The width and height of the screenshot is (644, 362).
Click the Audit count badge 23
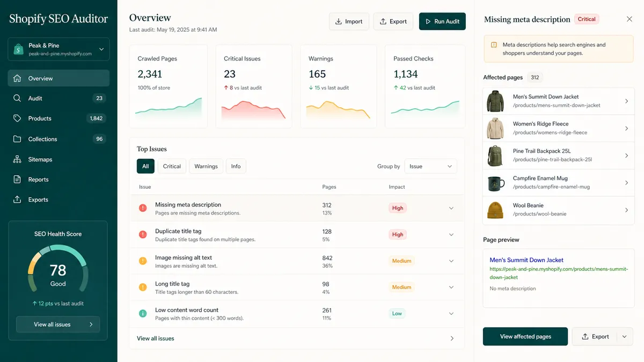(x=99, y=98)
